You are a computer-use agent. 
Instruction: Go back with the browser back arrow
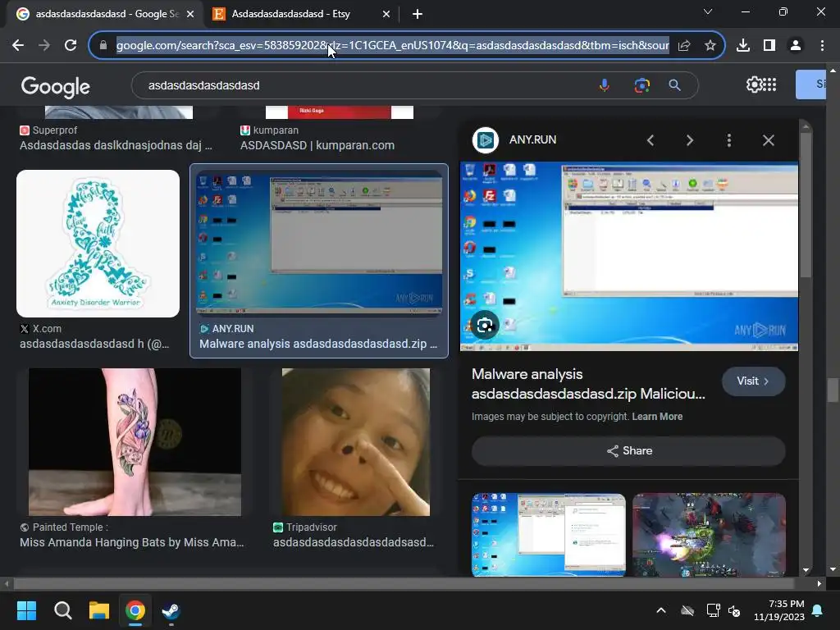(18, 46)
